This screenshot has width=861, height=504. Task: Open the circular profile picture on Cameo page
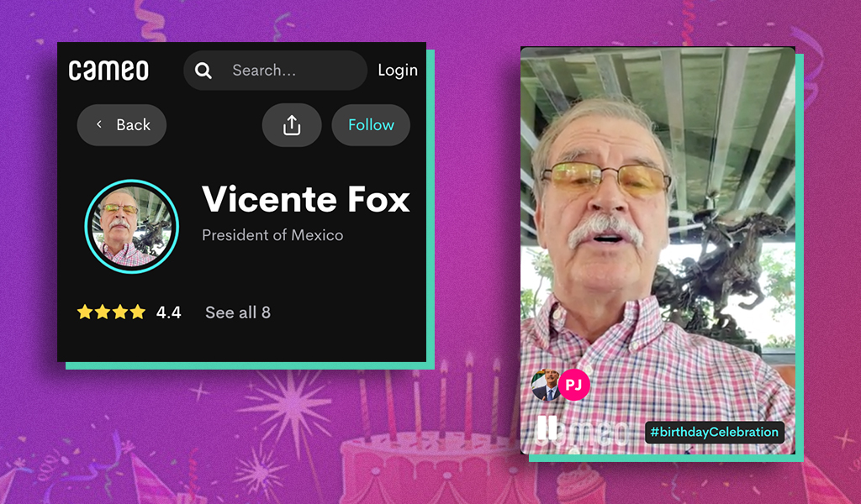(132, 226)
